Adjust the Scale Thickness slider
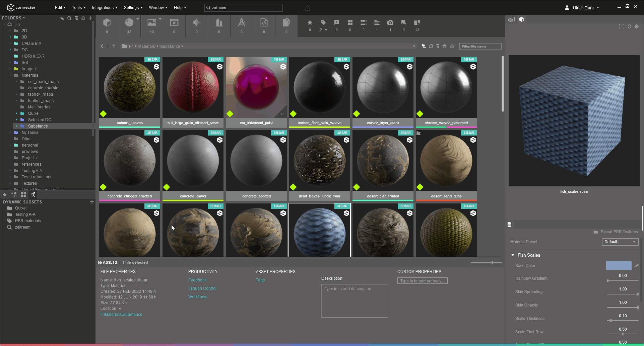 pos(623,321)
